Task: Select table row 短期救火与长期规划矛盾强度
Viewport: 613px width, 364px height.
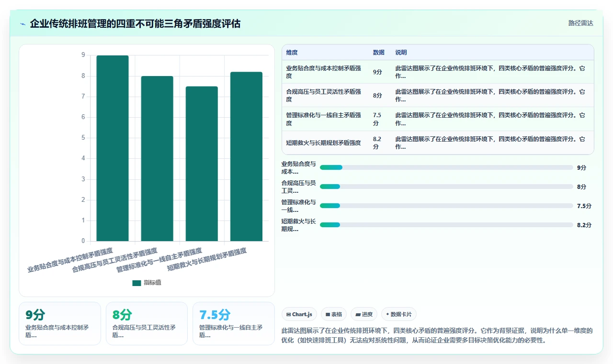Action: coord(438,143)
